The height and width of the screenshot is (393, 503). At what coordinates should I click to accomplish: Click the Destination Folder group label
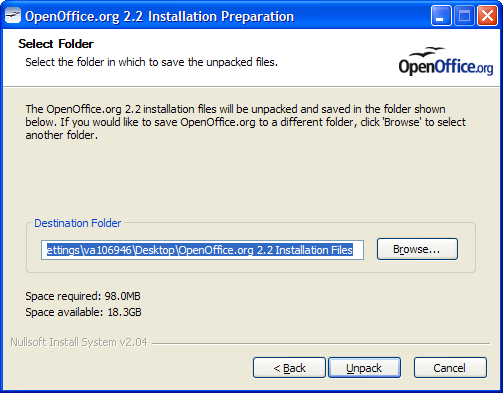[78, 223]
